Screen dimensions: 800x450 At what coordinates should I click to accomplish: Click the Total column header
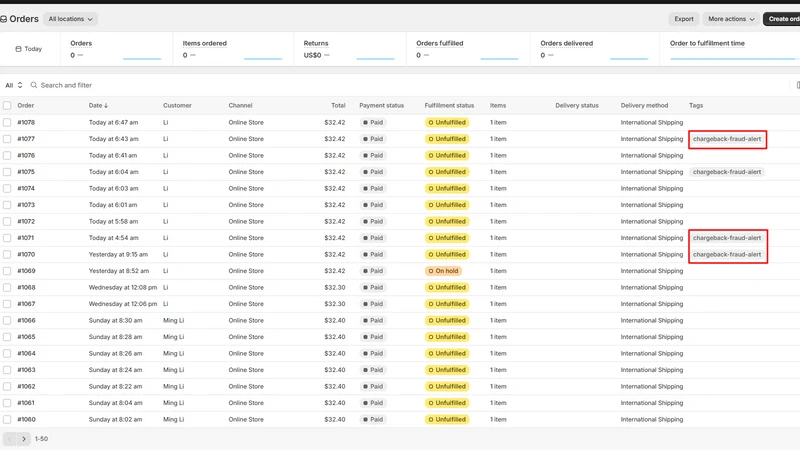point(338,106)
